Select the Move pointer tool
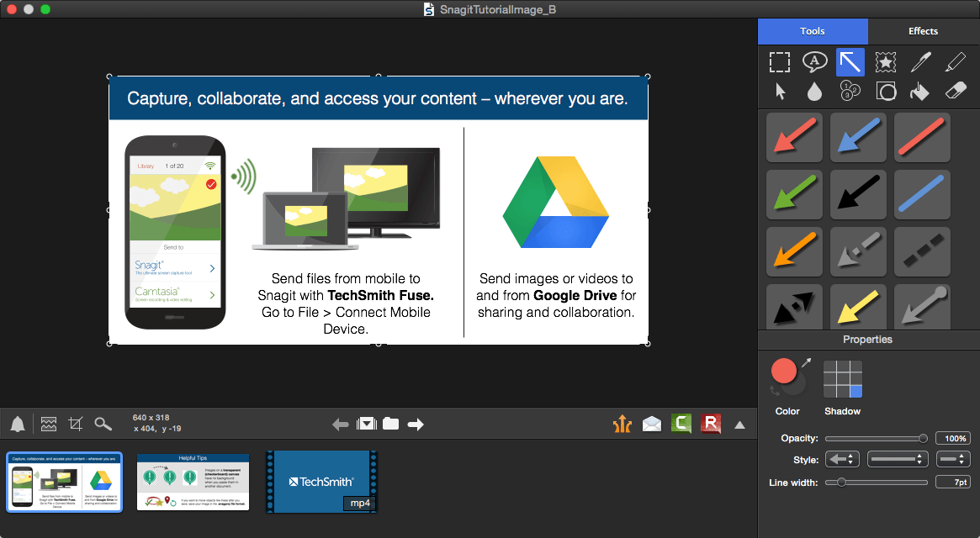This screenshot has height=538, width=980. pos(780,92)
